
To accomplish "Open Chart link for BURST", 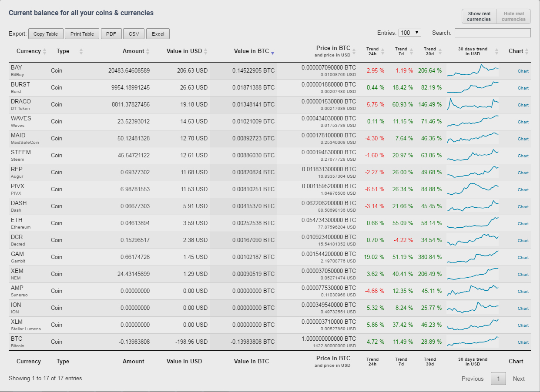I will click(523, 88).
